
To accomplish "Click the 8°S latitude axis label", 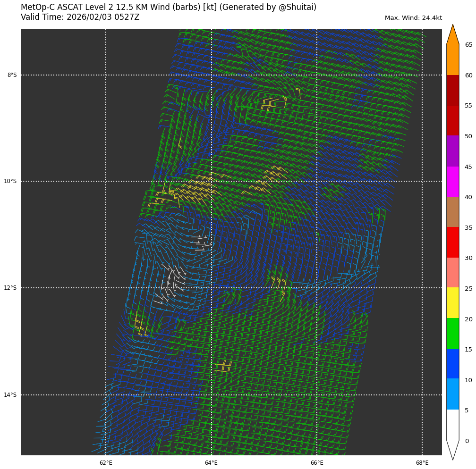I will coord(12,75).
